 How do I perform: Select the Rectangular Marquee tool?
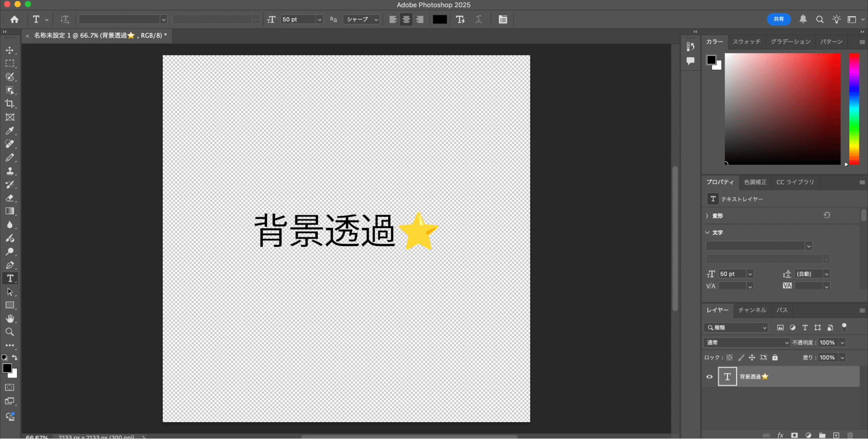(10, 64)
